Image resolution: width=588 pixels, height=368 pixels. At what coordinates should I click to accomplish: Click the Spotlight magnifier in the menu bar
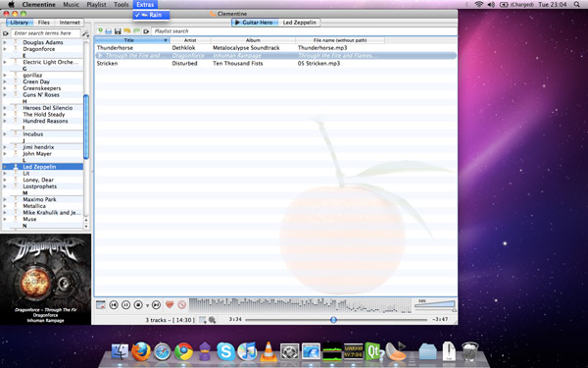click(x=577, y=5)
